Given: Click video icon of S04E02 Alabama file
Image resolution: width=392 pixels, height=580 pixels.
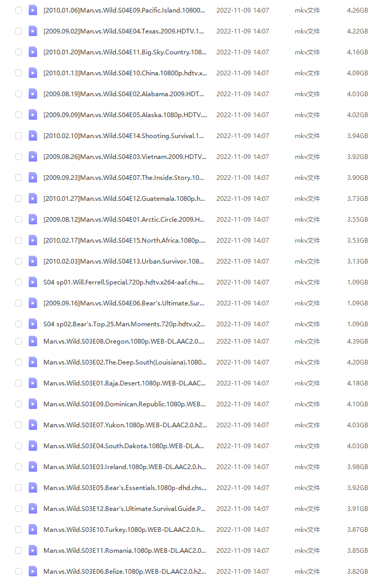Looking at the screenshot, I should (x=33, y=94).
